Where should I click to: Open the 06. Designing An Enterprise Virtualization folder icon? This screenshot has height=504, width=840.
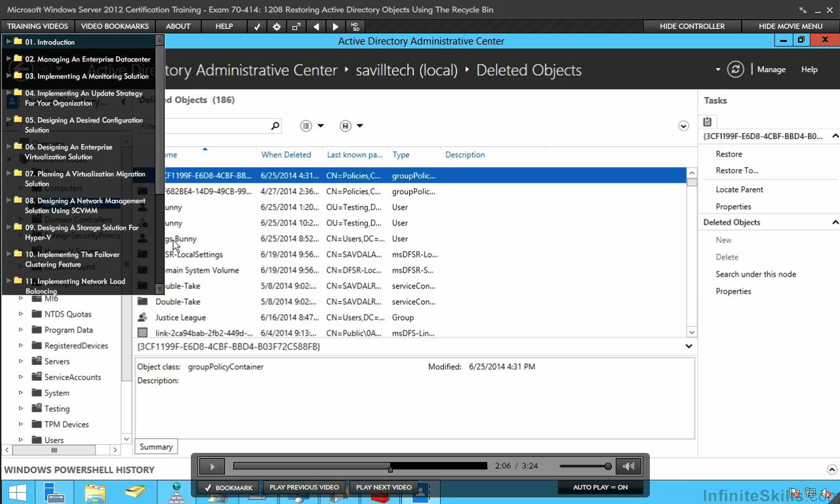point(18,146)
